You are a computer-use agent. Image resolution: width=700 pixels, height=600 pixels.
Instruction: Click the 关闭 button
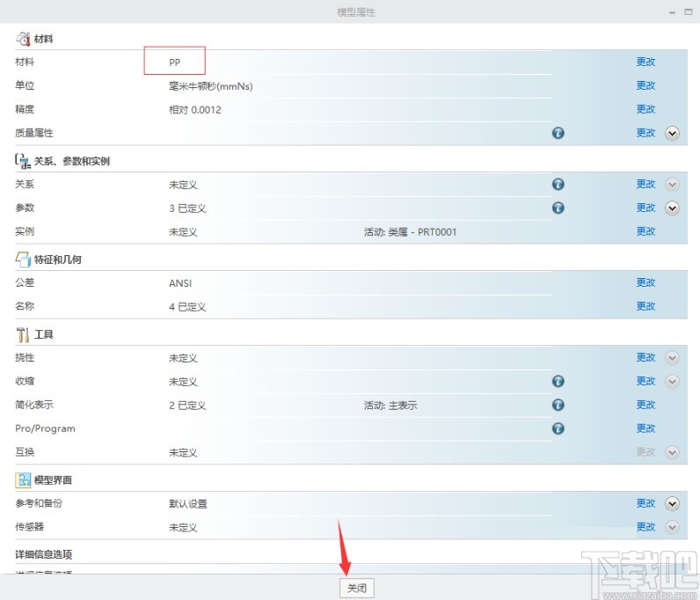(357, 588)
